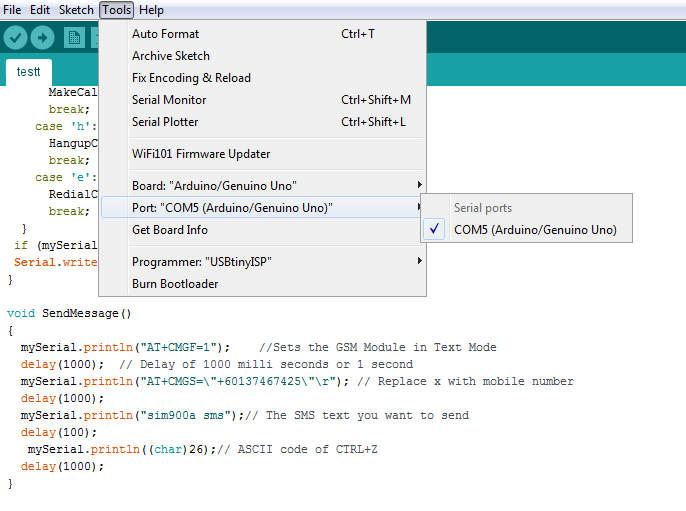Click the Upload arrow toolbar button
The width and height of the screenshot is (686, 511).
pyautogui.click(x=42, y=38)
